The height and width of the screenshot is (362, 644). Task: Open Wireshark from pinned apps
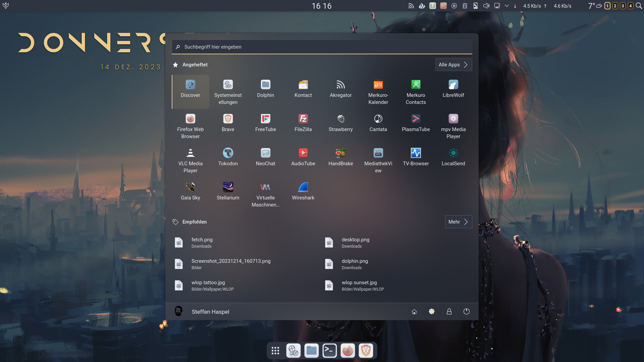(303, 192)
